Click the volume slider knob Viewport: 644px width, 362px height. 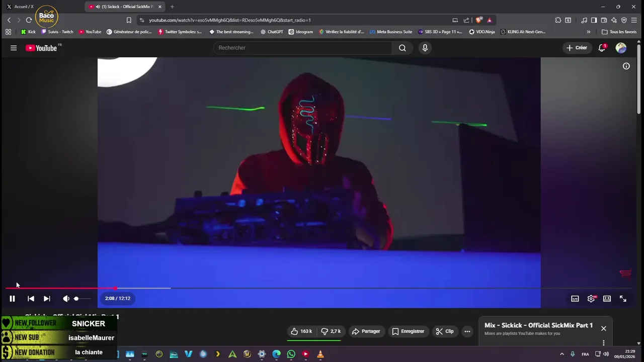pyautogui.click(x=76, y=299)
